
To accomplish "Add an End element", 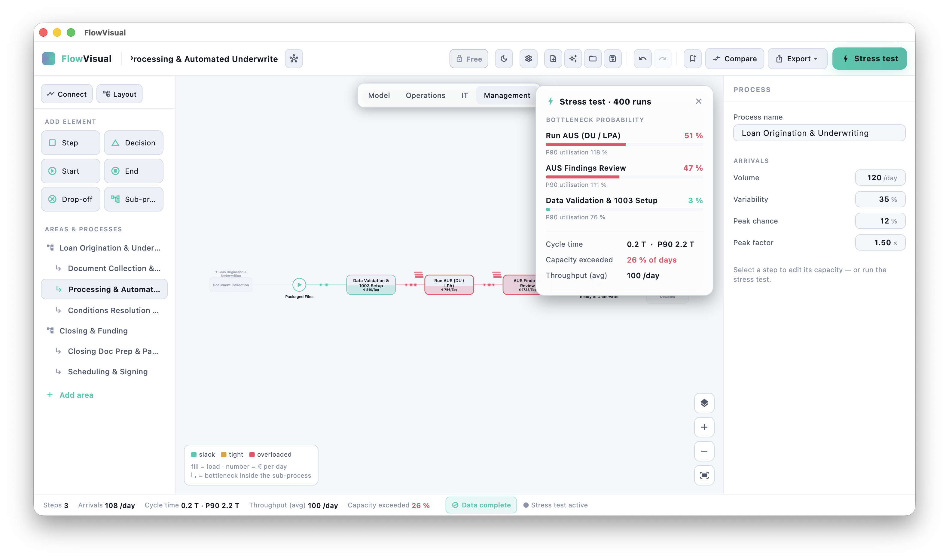I will (x=134, y=171).
